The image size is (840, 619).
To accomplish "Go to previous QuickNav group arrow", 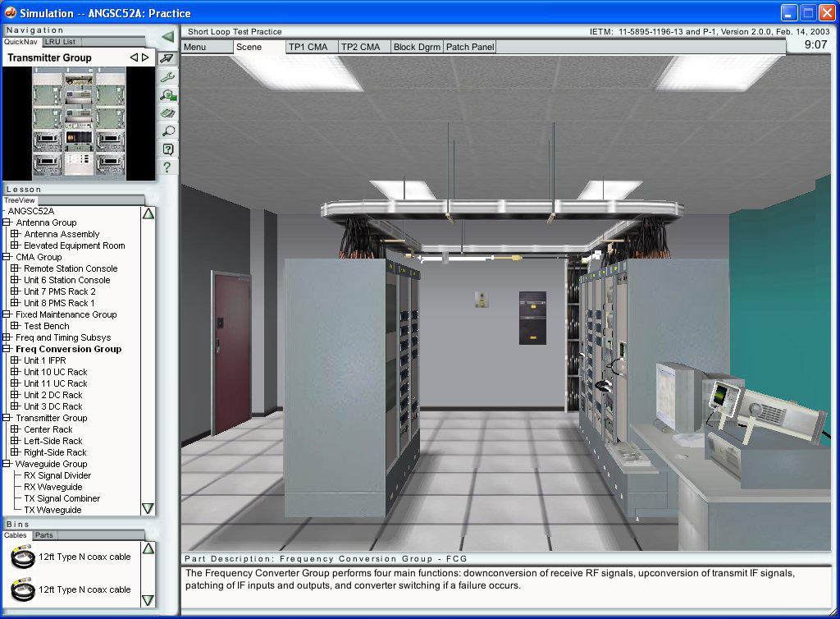I will 135,57.
